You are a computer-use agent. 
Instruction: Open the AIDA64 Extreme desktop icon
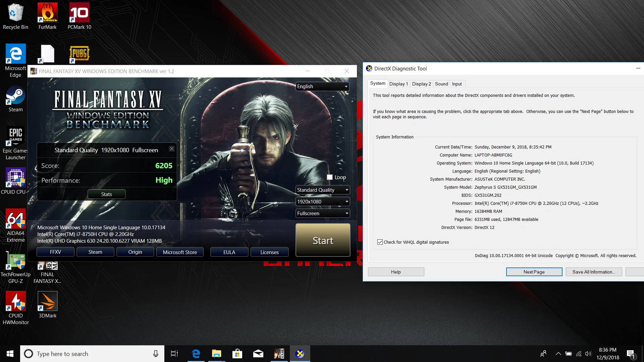pos(15,226)
